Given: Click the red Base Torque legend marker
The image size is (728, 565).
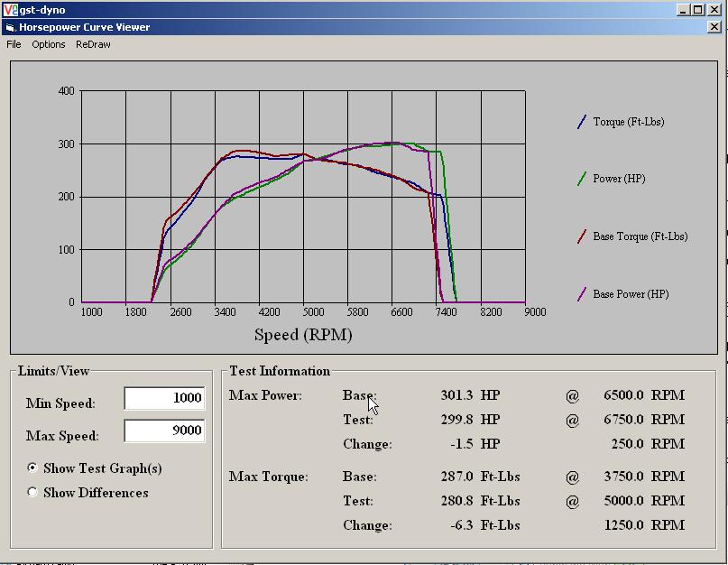Looking at the screenshot, I should click(582, 236).
